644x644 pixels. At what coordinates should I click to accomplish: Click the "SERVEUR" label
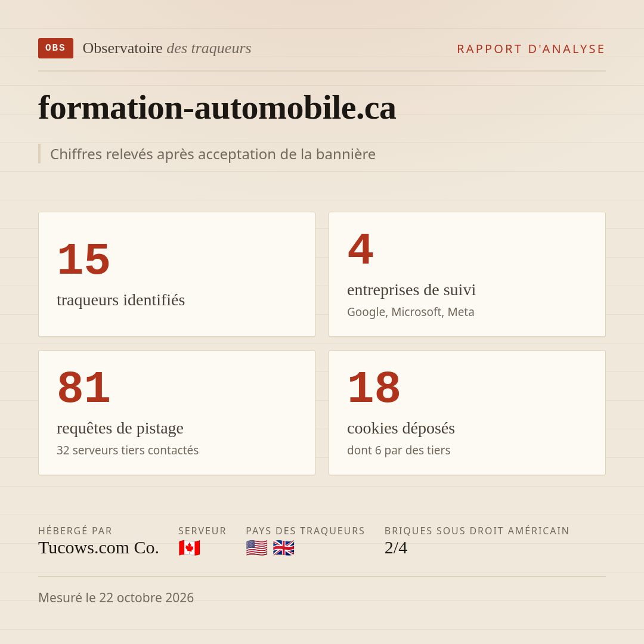[203, 531]
